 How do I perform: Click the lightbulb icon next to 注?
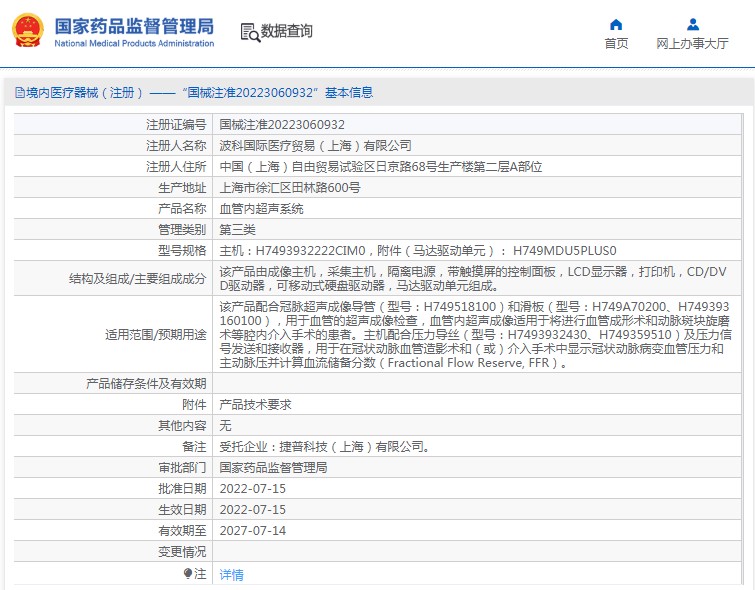point(188,573)
